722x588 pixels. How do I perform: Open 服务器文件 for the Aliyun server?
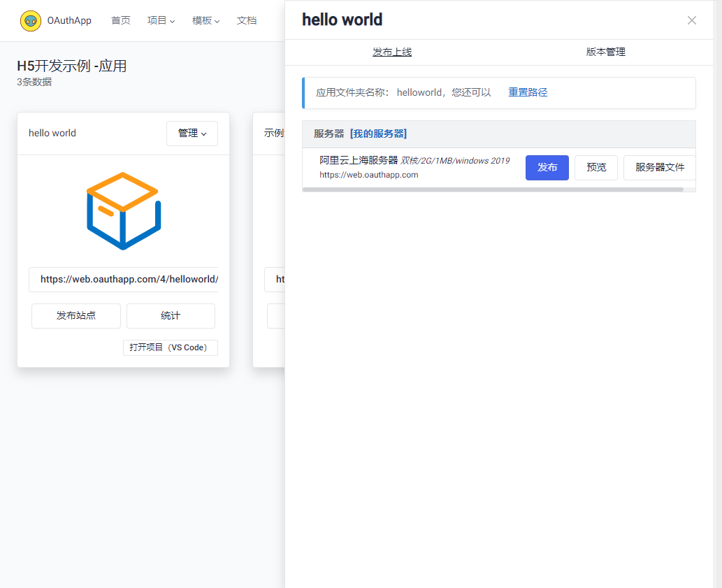659,167
